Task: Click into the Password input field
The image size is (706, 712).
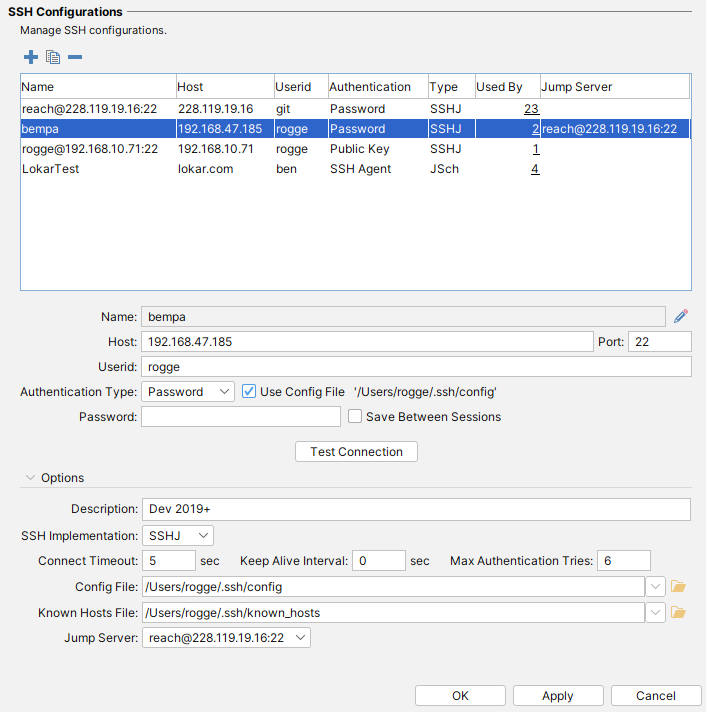Action: coord(241,417)
